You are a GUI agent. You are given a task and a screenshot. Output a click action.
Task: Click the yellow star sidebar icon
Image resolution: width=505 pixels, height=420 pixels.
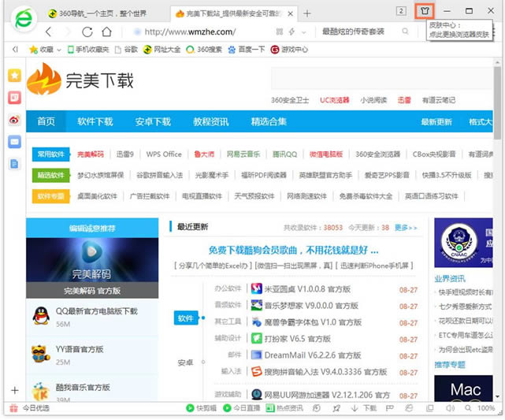(14, 76)
